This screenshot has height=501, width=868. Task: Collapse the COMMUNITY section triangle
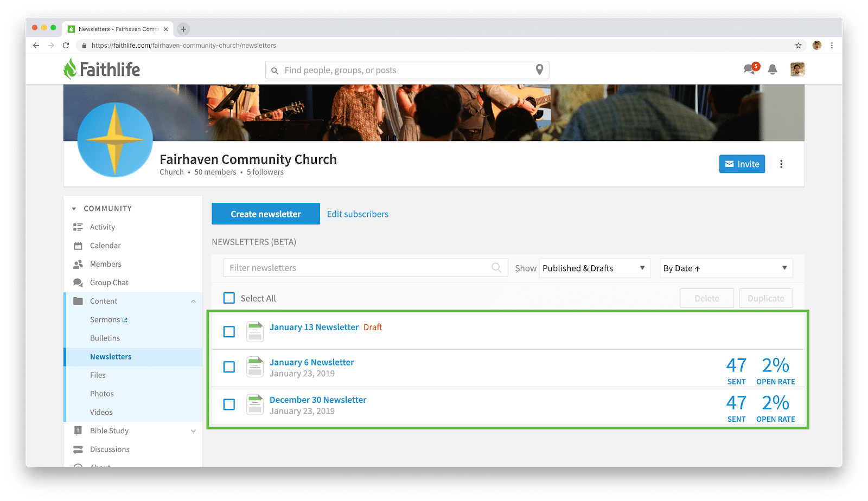tap(74, 209)
